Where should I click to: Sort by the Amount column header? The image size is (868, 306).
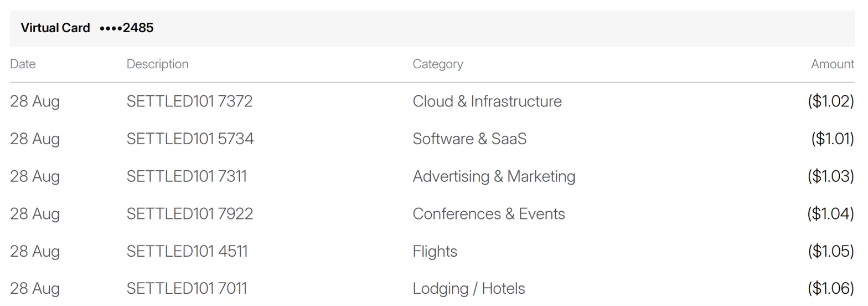[833, 64]
